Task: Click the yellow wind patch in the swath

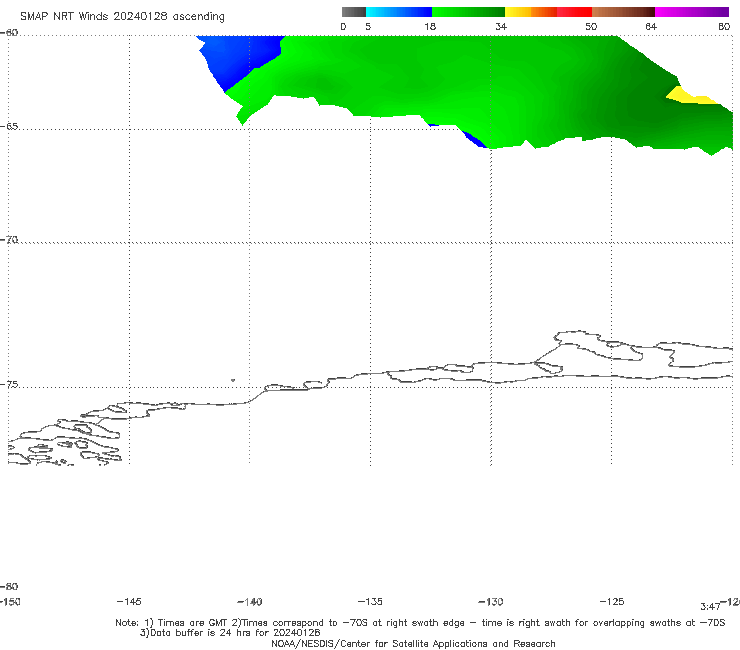Action: (x=689, y=96)
